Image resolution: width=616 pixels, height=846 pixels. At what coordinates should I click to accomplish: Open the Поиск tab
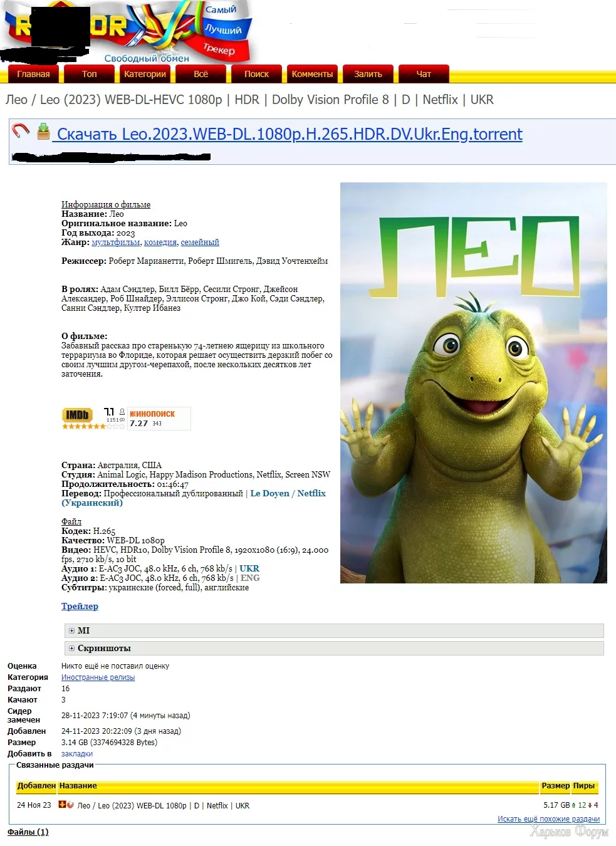click(x=256, y=74)
